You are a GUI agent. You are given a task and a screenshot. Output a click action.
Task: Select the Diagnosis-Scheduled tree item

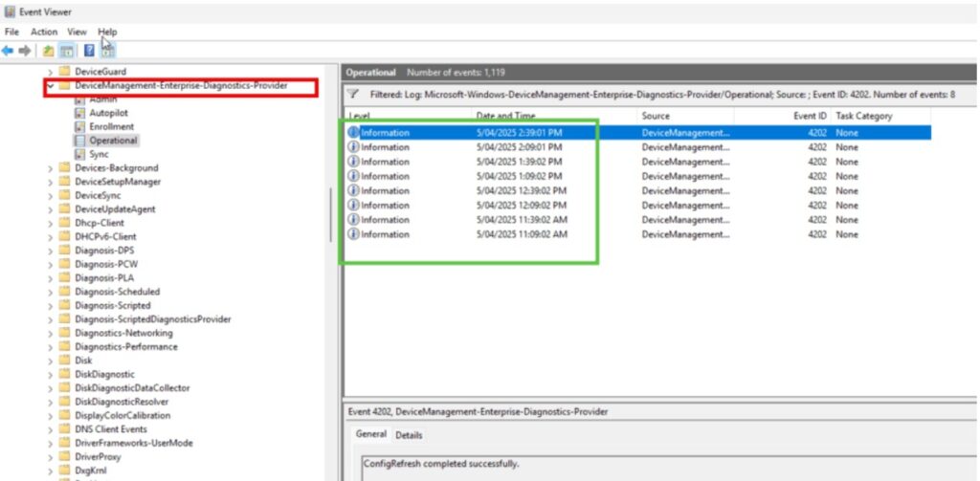pos(118,291)
